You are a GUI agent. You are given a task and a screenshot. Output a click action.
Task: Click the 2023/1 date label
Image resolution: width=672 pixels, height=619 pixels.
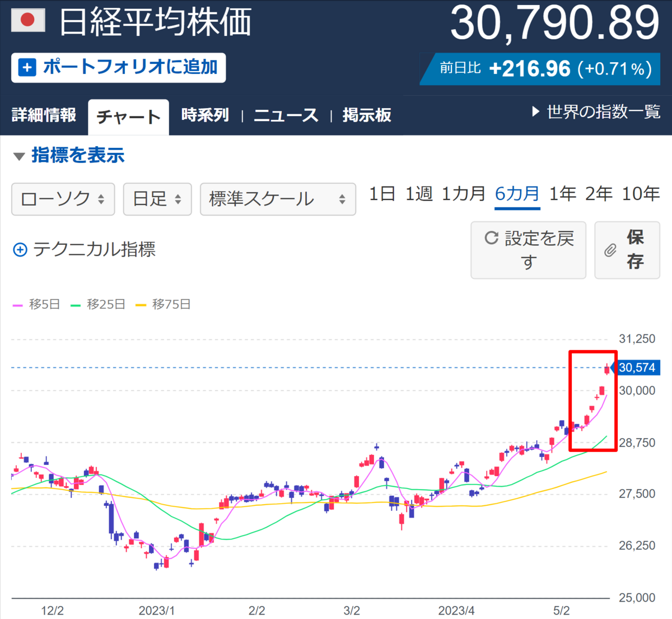coord(157,611)
